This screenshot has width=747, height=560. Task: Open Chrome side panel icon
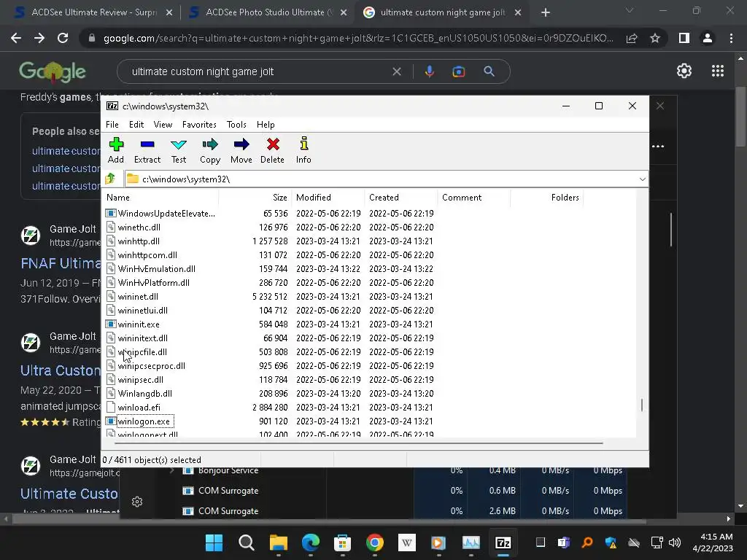[x=684, y=38]
